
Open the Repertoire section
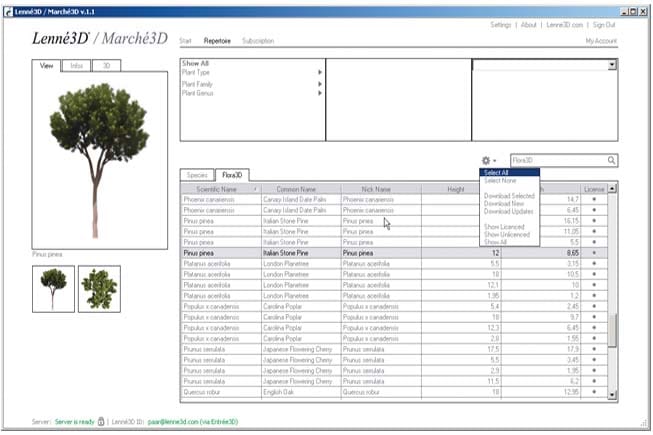(217, 41)
